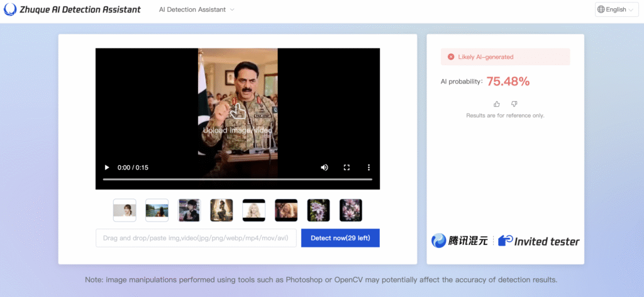This screenshot has height=297, width=644.
Task: Click the Zhuque logo icon
Action: [x=10, y=9]
